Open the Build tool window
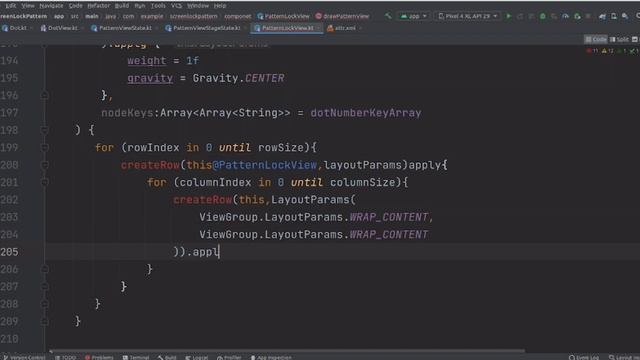The width and height of the screenshot is (640, 360). click(x=167, y=357)
